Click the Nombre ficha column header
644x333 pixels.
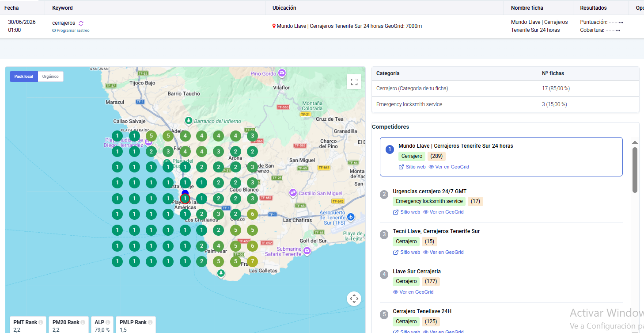click(x=527, y=8)
